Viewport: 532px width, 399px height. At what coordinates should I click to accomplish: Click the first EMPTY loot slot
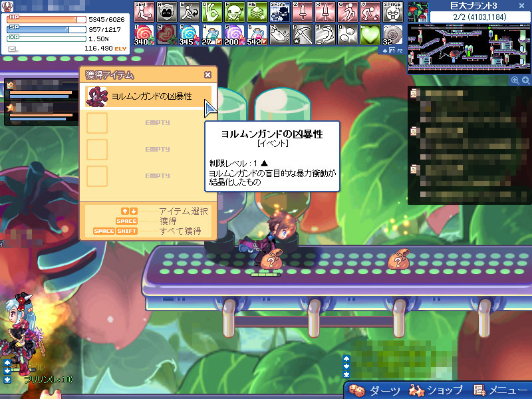[148, 123]
